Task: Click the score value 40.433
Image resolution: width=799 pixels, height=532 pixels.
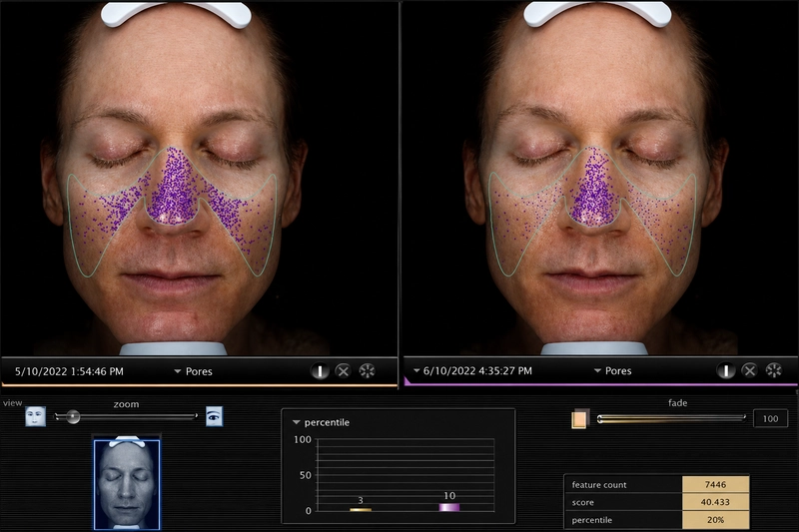Action: 715,502
